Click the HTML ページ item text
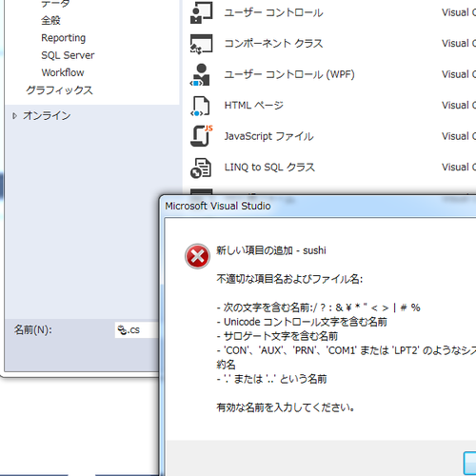 point(254,106)
